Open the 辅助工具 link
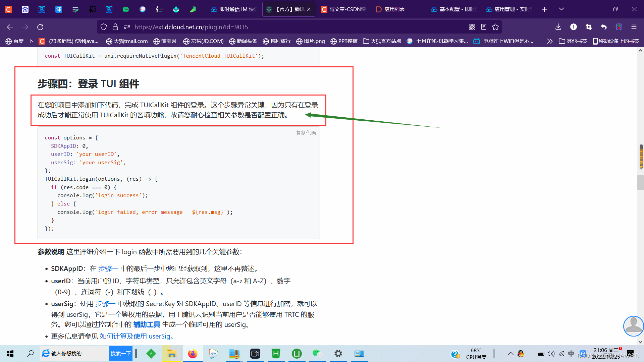The image size is (644, 362). pos(147,324)
